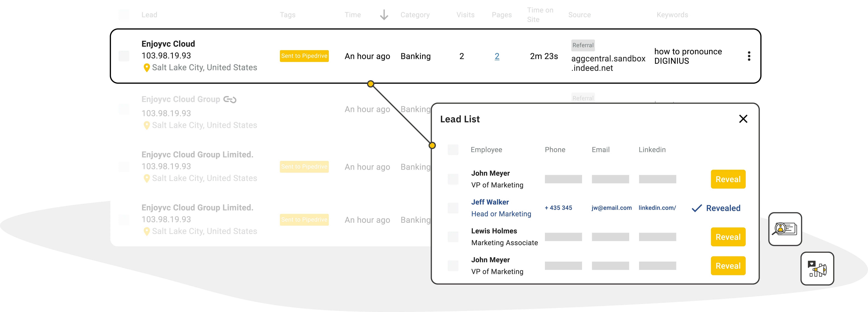
Task: Click the Referral source badge on Enjoyvc Cloud
Action: pyautogui.click(x=583, y=46)
